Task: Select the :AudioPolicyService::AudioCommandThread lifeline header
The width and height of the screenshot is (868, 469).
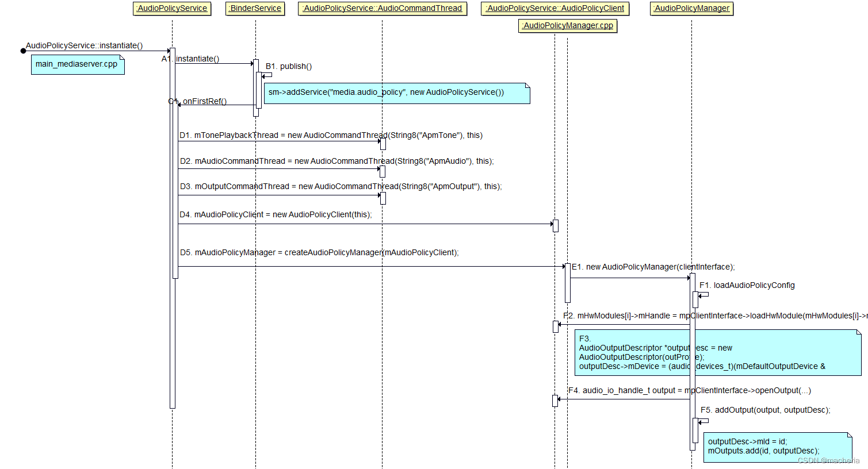Action: (x=383, y=8)
